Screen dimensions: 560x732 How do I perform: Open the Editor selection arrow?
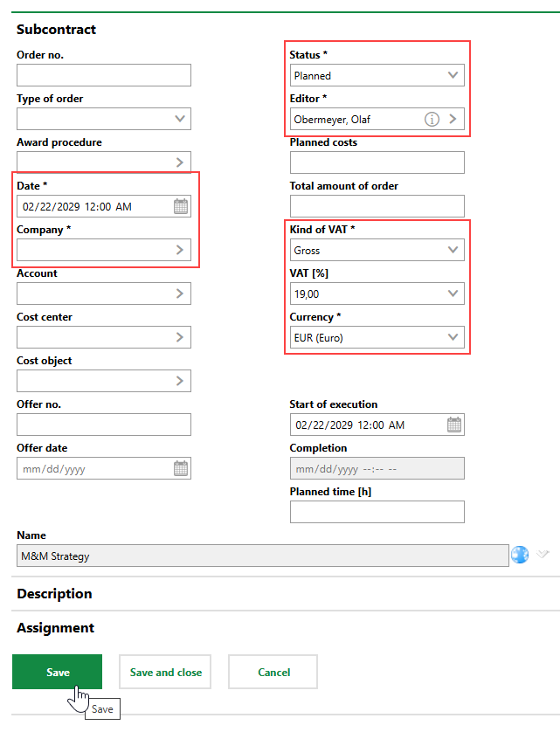click(x=453, y=119)
